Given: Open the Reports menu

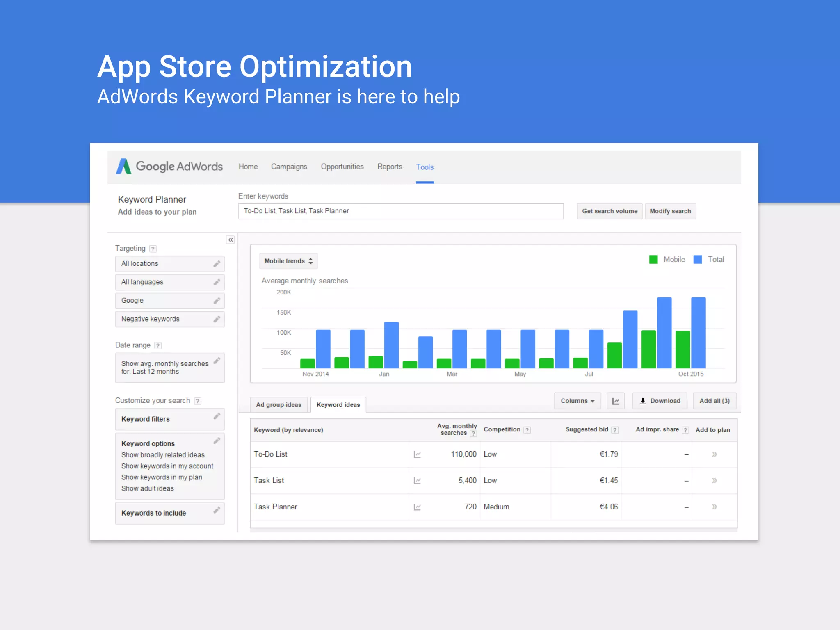Looking at the screenshot, I should 390,167.
